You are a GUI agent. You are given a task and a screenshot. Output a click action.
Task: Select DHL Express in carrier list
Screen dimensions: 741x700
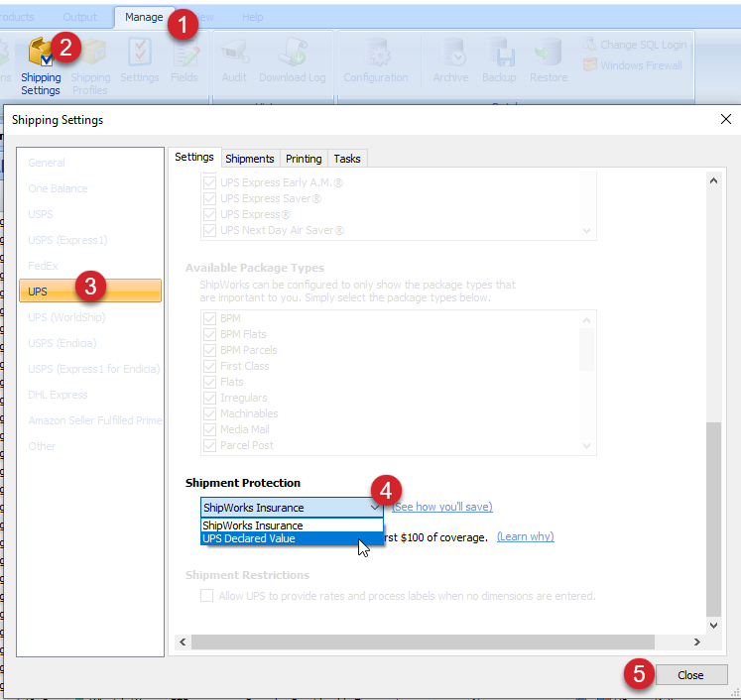[90, 395]
